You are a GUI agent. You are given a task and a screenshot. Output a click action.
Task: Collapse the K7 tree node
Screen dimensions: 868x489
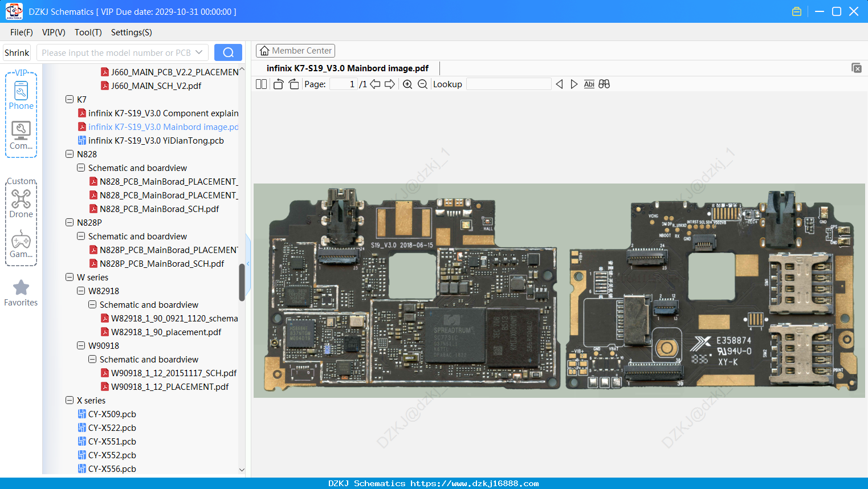70,99
